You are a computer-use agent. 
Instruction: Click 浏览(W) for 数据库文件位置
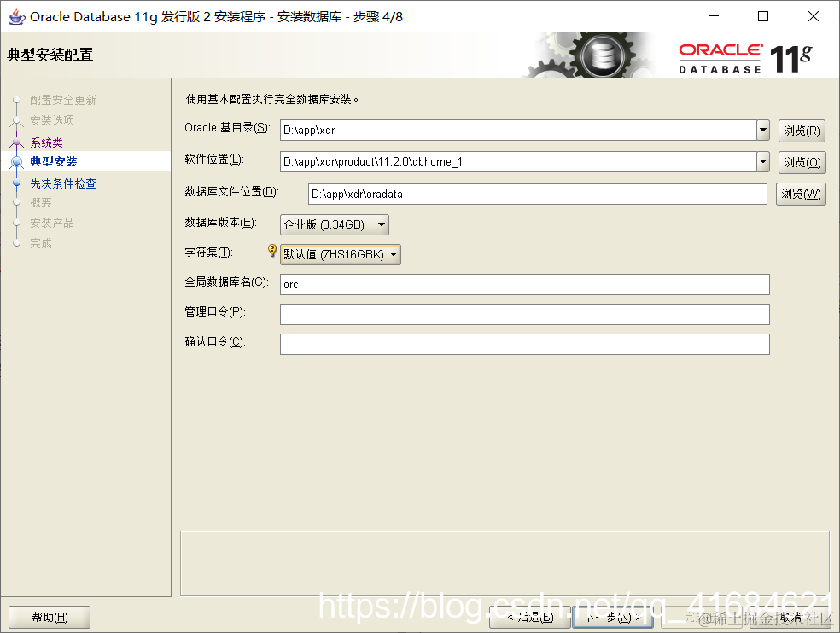click(x=800, y=194)
